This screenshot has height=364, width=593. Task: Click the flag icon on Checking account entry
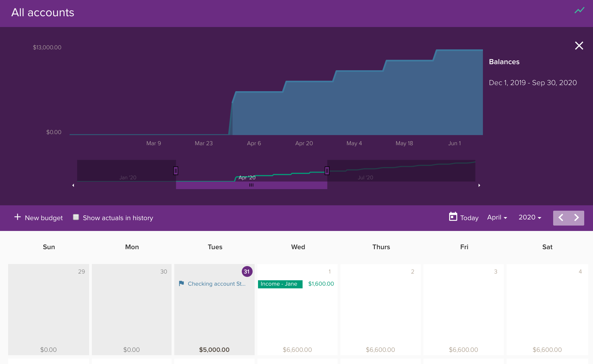click(181, 284)
